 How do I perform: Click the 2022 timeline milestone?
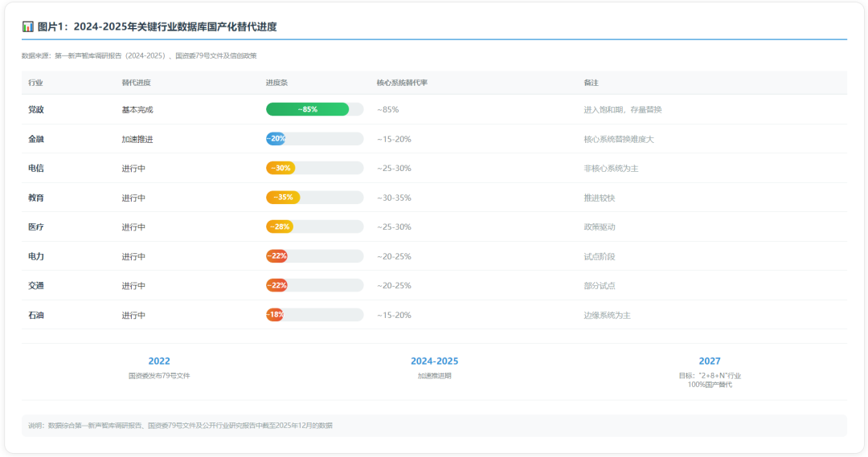[x=159, y=361]
